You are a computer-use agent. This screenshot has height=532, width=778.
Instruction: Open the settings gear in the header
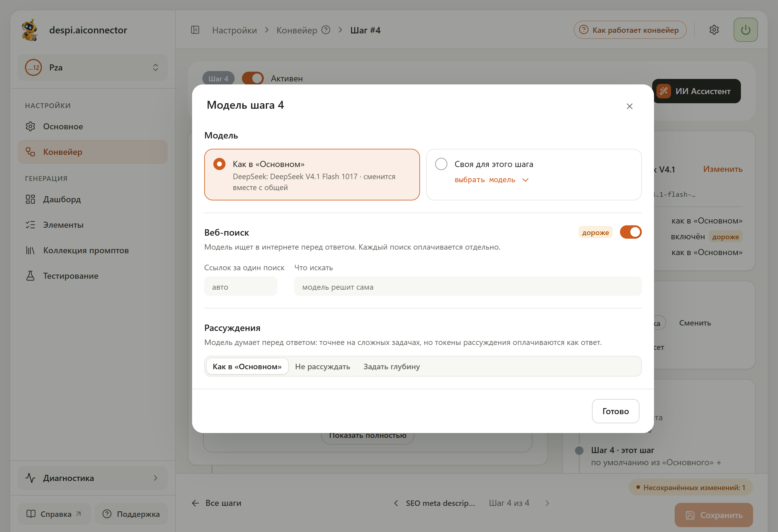pyautogui.click(x=714, y=30)
